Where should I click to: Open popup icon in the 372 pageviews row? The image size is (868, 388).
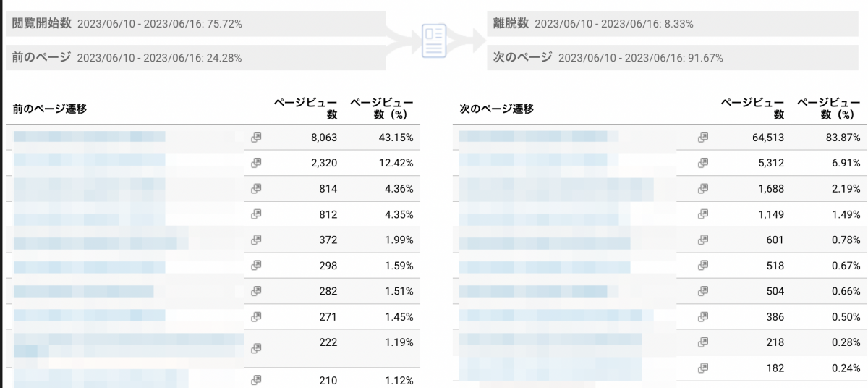click(256, 240)
